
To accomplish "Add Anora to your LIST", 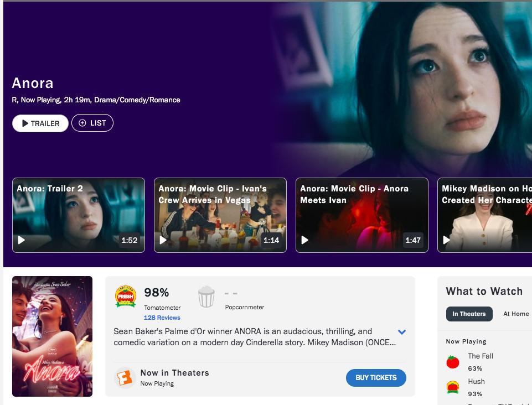I will [x=92, y=123].
